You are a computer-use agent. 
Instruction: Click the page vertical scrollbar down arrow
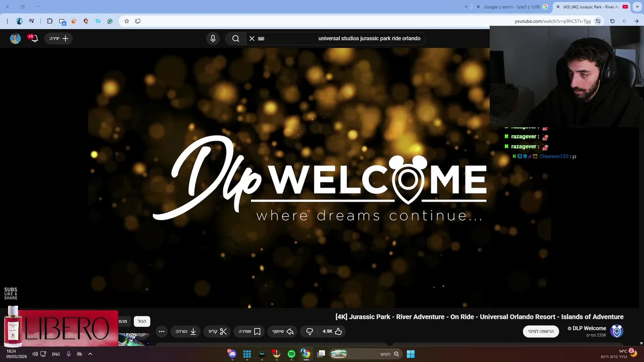click(641, 343)
